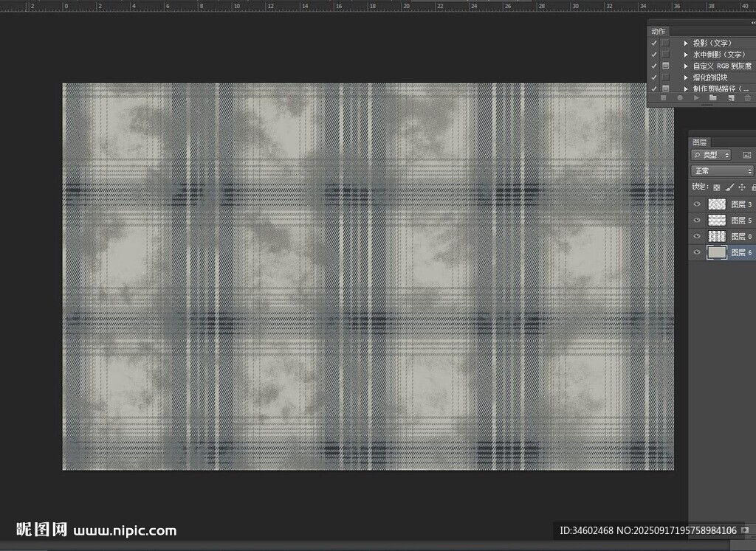This screenshot has height=551, width=756.
Task: Select the 自定义 RGB 到灰度 action name
Action: pos(722,66)
